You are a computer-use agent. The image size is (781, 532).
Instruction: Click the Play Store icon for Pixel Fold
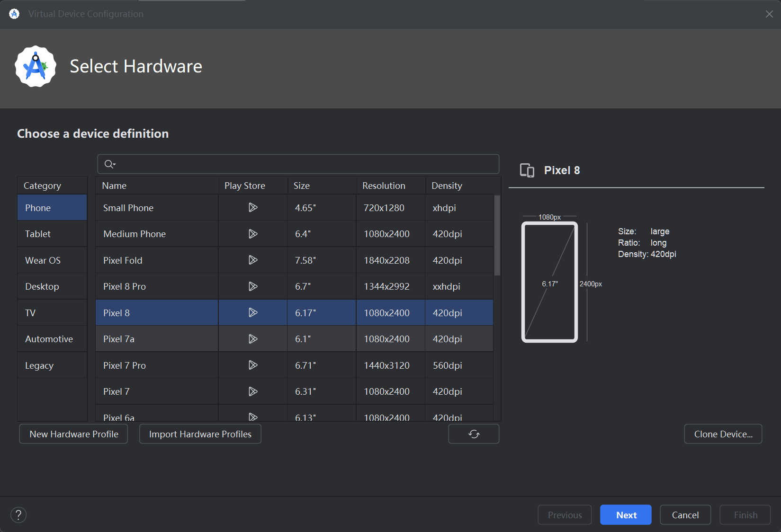(253, 260)
